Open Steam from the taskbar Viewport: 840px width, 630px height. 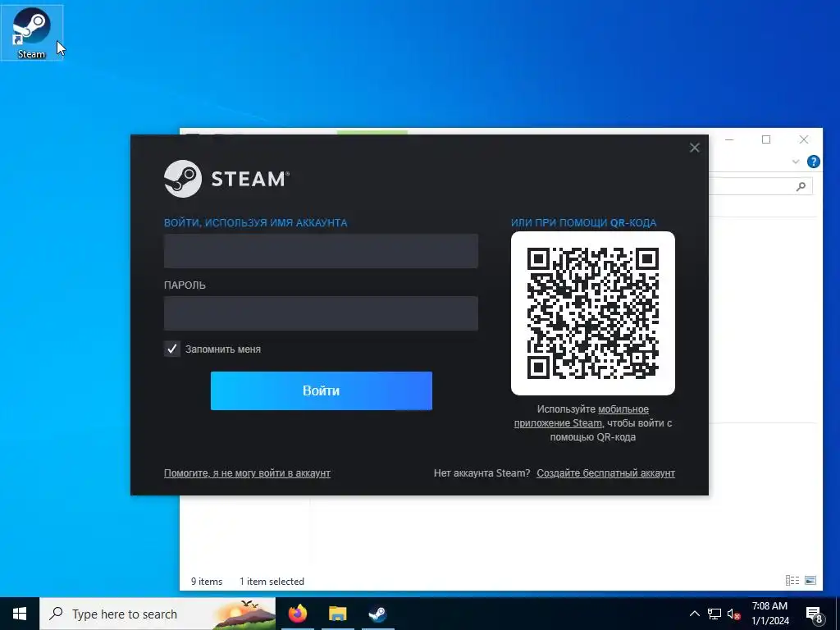377,614
